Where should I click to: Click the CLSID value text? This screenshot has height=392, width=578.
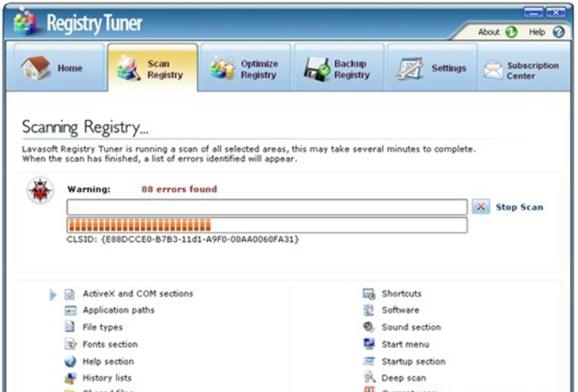click(x=183, y=240)
